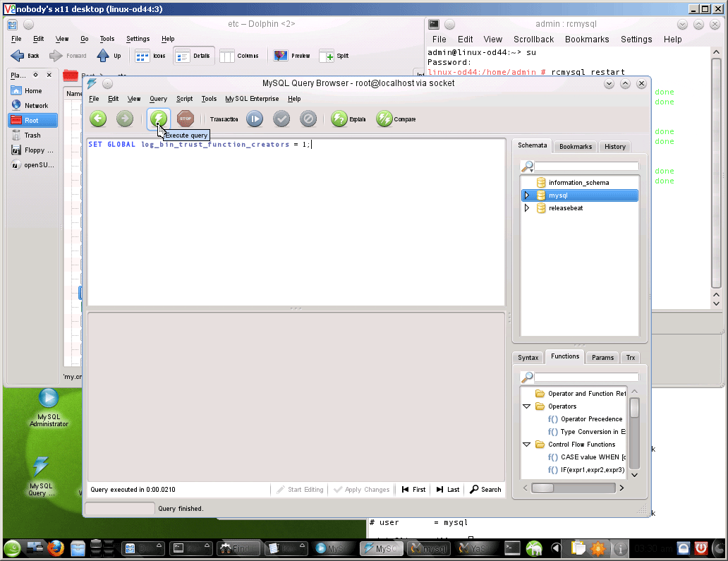Click Apply Changes in result bar
Image resolution: width=728 pixels, height=561 pixels.
coord(362,490)
